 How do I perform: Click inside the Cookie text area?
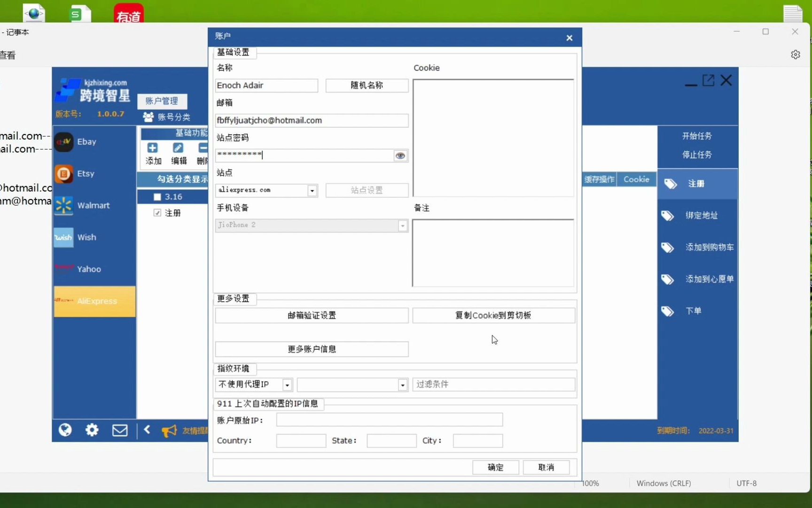[493, 138]
